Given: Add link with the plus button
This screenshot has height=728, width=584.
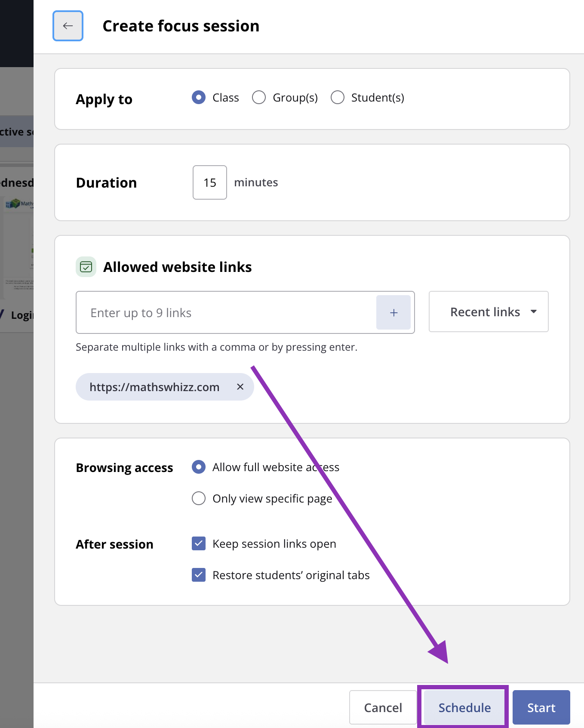Looking at the screenshot, I should pyautogui.click(x=393, y=312).
